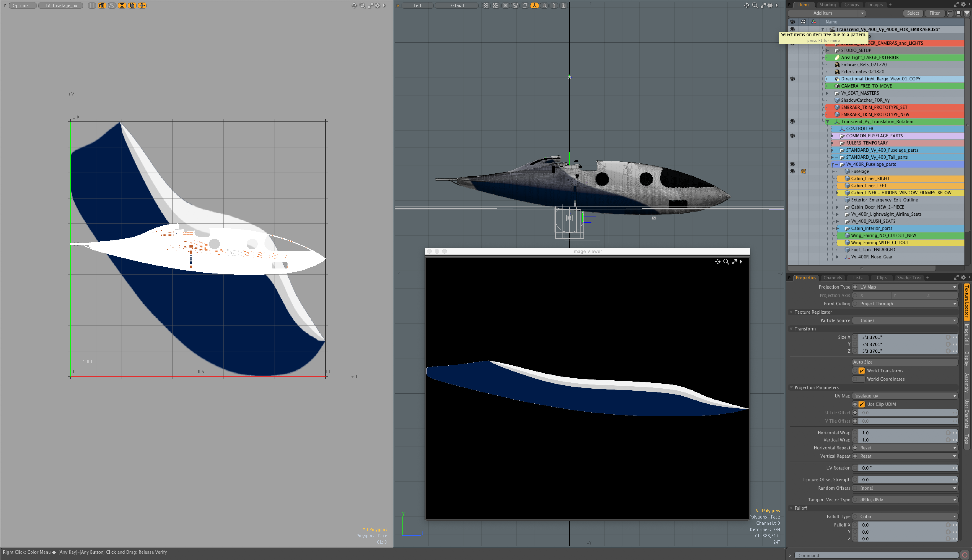Collapse the Vy_400R_Fuselage_parts tree group
972x560 pixels.
coord(832,164)
